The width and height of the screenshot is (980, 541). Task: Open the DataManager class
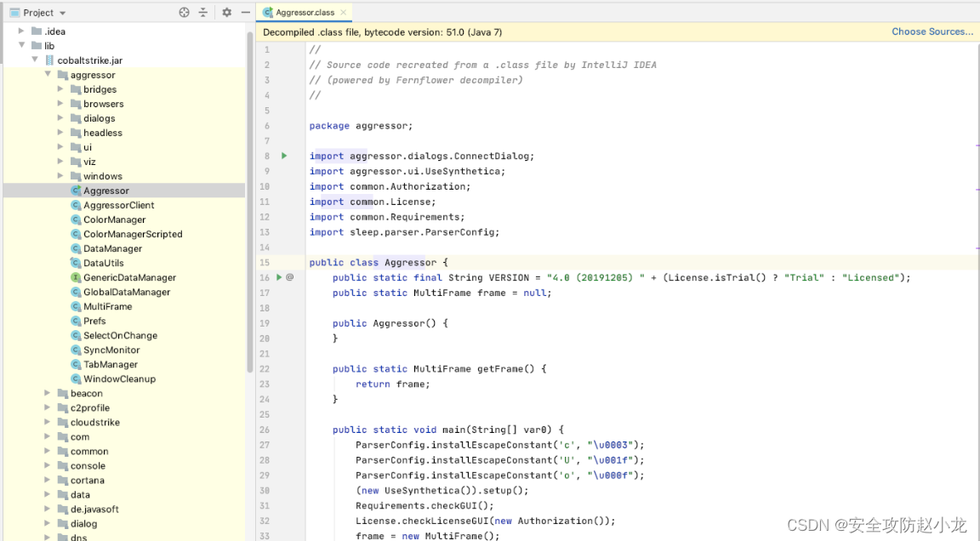click(112, 248)
